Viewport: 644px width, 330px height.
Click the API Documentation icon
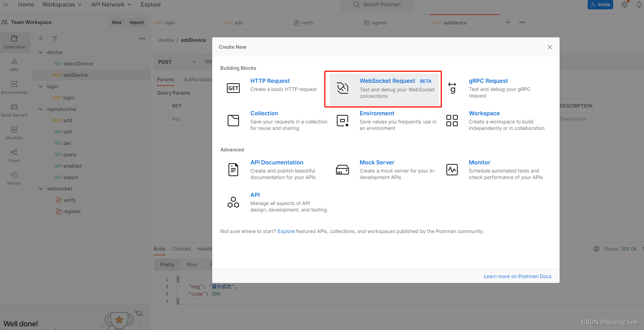point(233,170)
